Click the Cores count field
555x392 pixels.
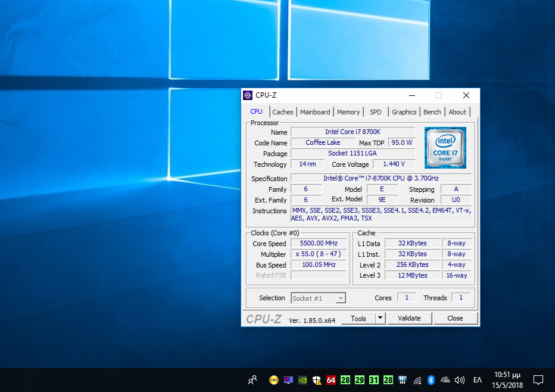pyautogui.click(x=407, y=297)
